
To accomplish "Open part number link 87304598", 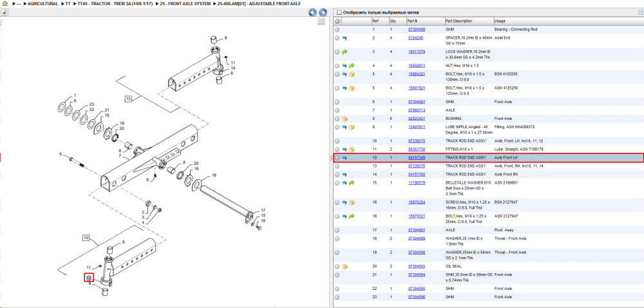I will (x=417, y=30).
